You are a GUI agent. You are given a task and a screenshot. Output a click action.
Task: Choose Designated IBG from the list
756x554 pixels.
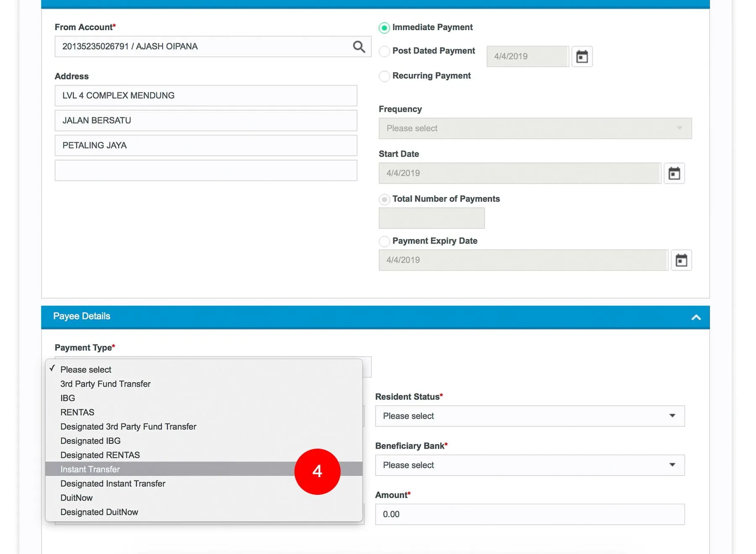90,441
